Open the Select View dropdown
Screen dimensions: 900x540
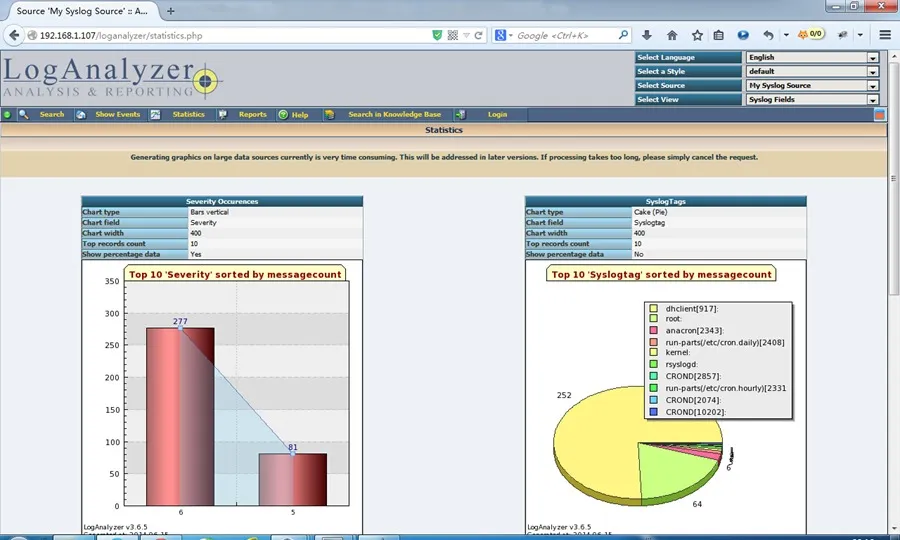tap(812, 99)
